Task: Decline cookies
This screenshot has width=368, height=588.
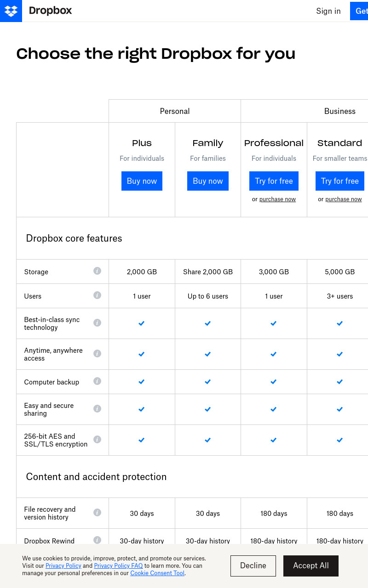Action: (x=253, y=566)
